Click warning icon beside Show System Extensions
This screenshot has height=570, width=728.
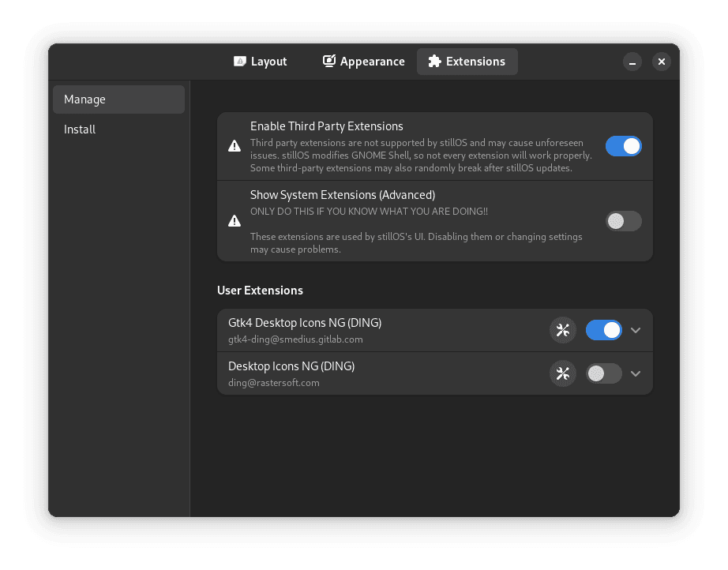point(235,221)
